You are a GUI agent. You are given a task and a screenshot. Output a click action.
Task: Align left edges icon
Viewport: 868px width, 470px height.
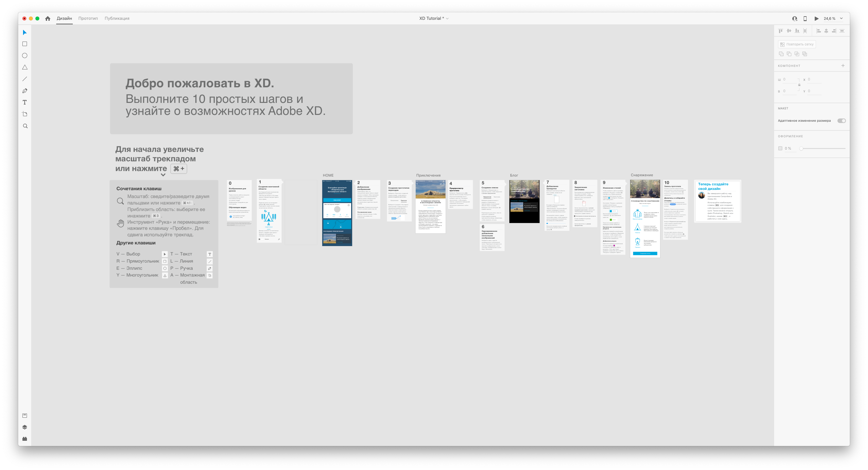click(819, 31)
